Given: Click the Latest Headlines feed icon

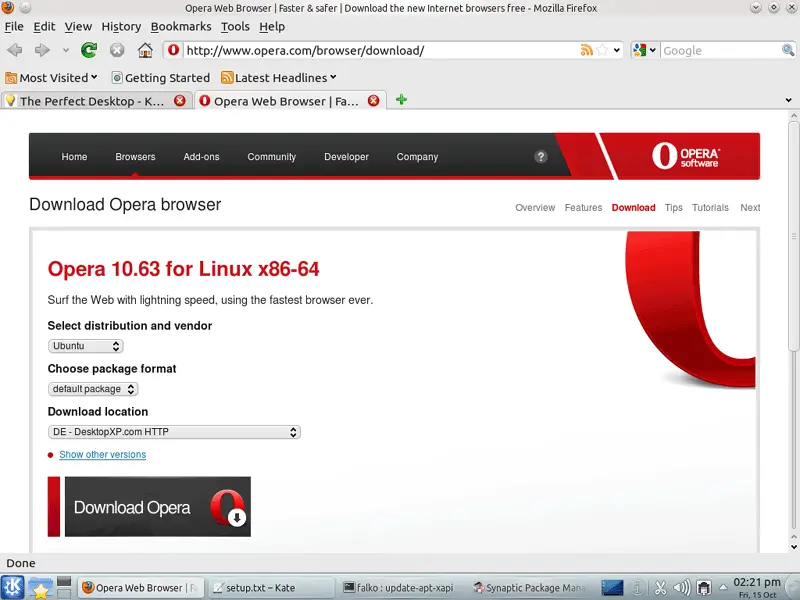Looking at the screenshot, I should (x=227, y=78).
